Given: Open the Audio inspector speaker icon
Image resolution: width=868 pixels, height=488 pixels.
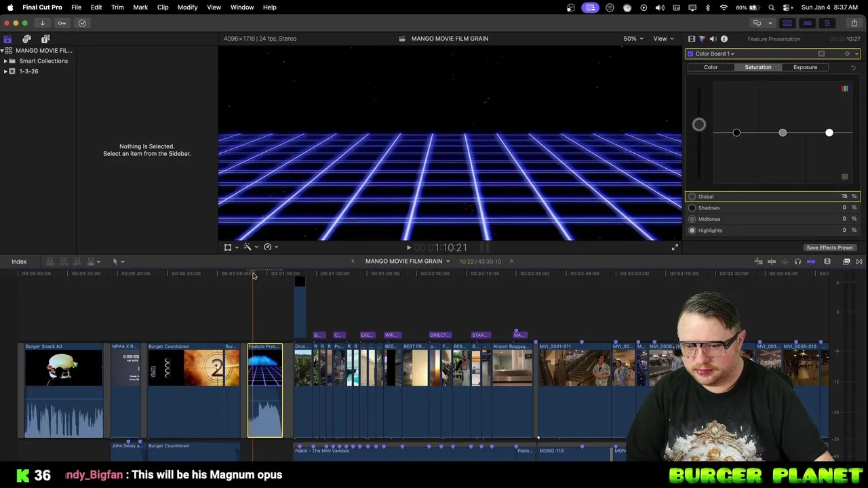Looking at the screenshot, I should click(x=713, y=39).
